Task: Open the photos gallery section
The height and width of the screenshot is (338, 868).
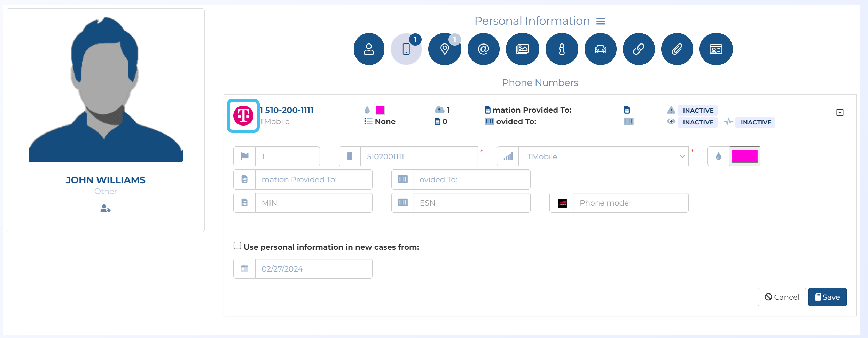Action: pos(522,49)
